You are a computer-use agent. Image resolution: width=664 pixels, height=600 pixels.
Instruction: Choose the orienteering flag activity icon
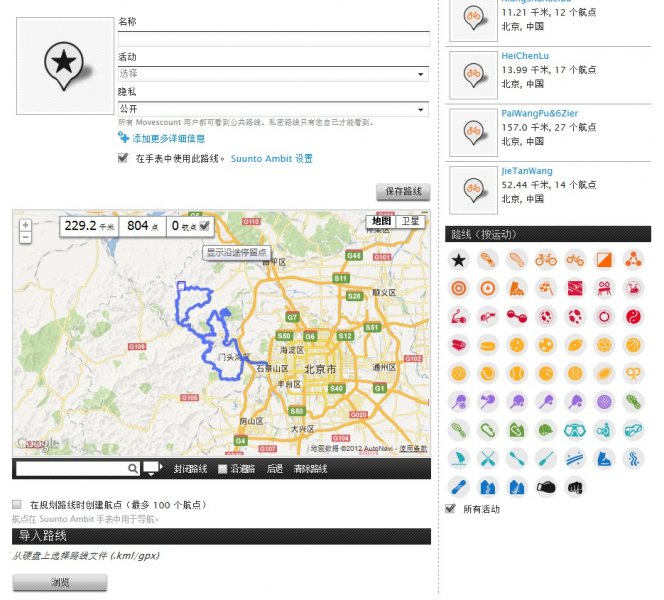coord(603,260)
